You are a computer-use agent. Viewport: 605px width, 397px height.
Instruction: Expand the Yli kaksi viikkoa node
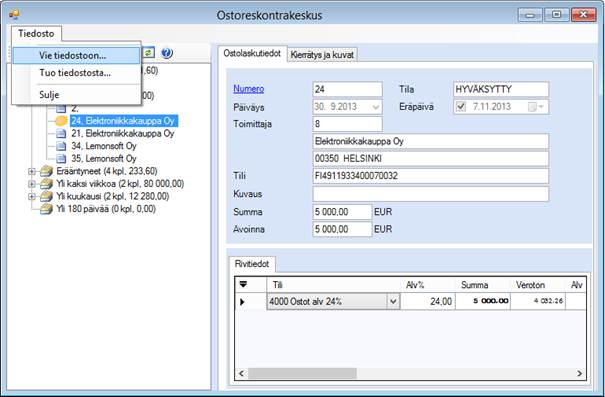pyautogui.click(x=32, y=184)
